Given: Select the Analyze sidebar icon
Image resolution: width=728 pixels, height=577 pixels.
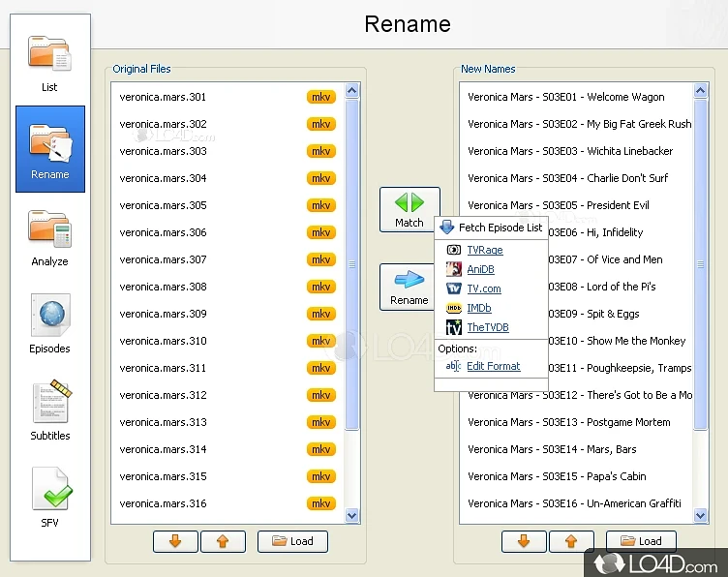Looking at the screenshot, I should tap(49, 238).
